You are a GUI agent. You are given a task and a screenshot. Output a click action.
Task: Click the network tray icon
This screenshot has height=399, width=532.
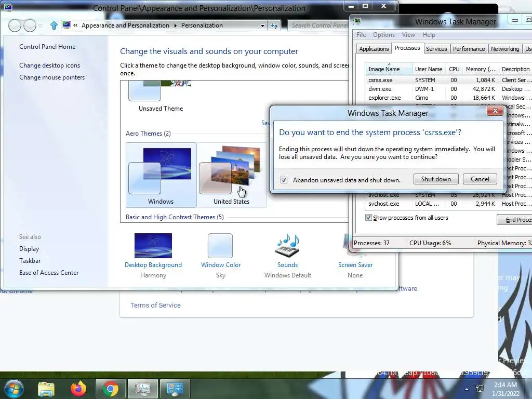[x=480, y=389]
